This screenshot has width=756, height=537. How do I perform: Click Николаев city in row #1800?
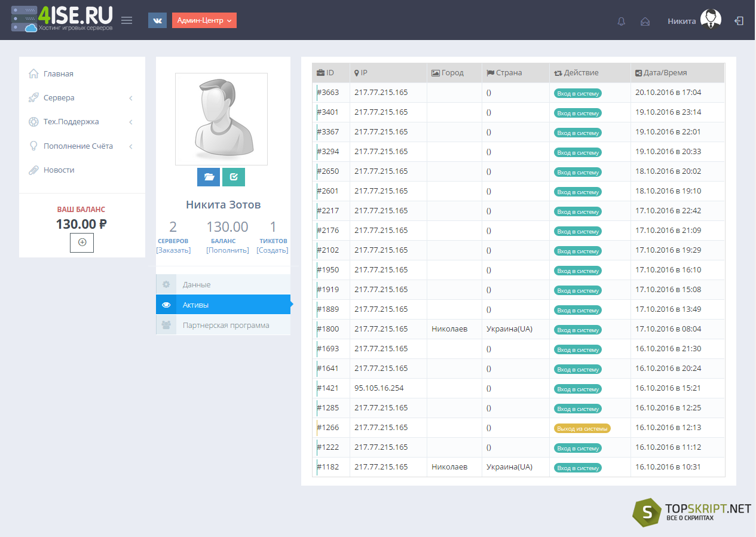click(449, 329)
